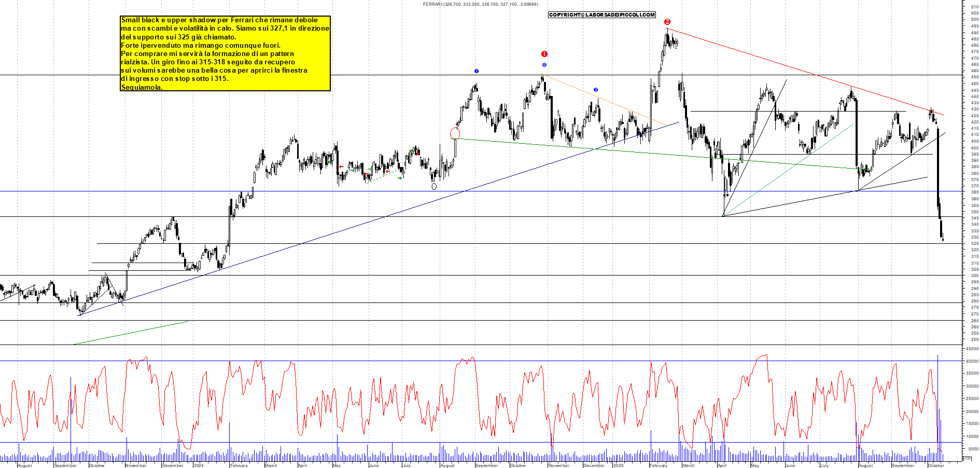Image resolution: width=980 pixels, height=468 pixels.
Task: Click the 2024 year label on time axis
Action: pos(198,465)
